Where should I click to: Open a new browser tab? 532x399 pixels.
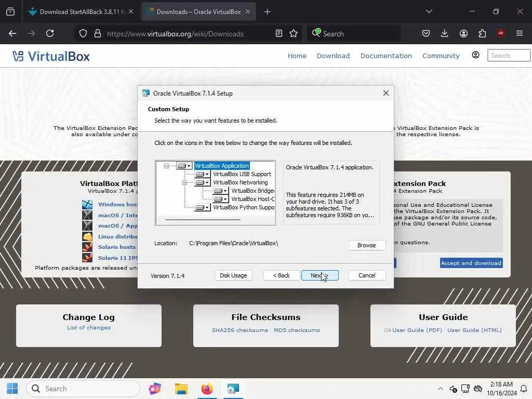(268, 12)
